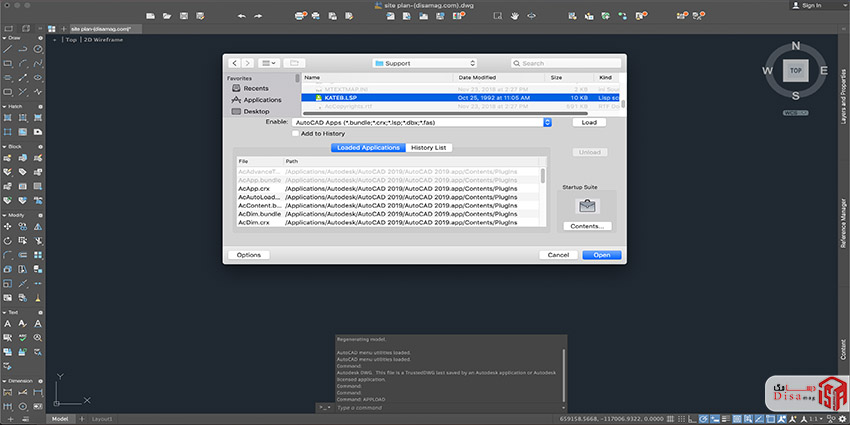Enable the Add to History checkbox
The image size is (850, 425).
[x=296, y=133]
